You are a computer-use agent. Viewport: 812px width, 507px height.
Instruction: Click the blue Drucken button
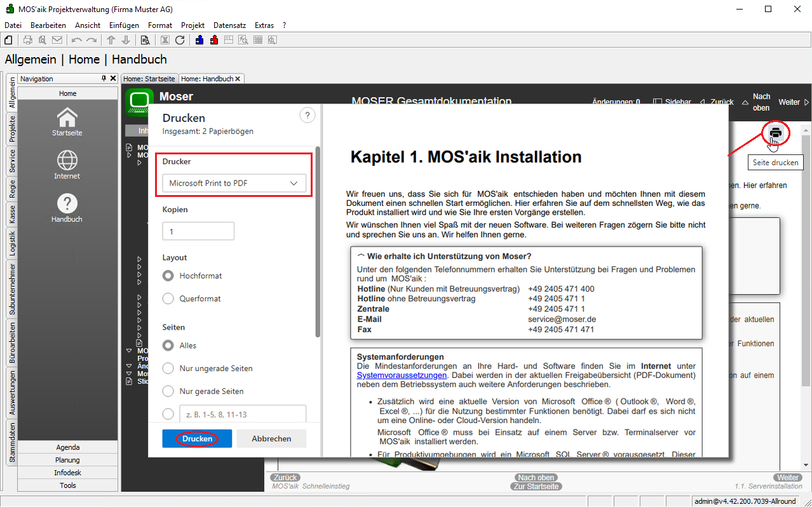point(197,438)
